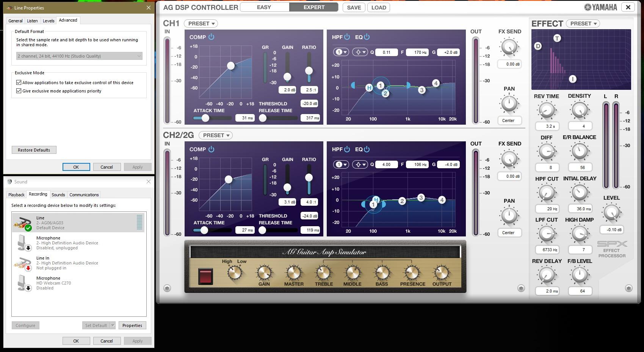Open the EFFECT PRESET dropdown

(583, 23)
